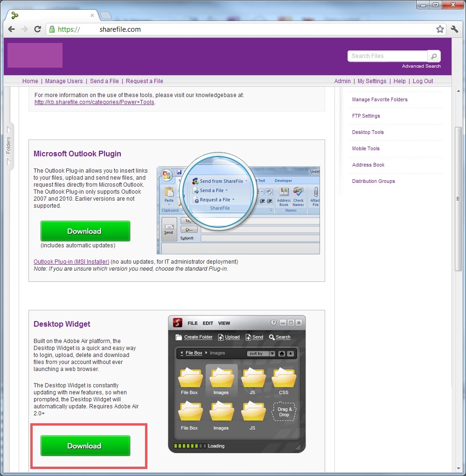Open the Outlook Plug-in (MSI Installer) link
This screenshot has width=466, height=476.
tap(71, 262)
